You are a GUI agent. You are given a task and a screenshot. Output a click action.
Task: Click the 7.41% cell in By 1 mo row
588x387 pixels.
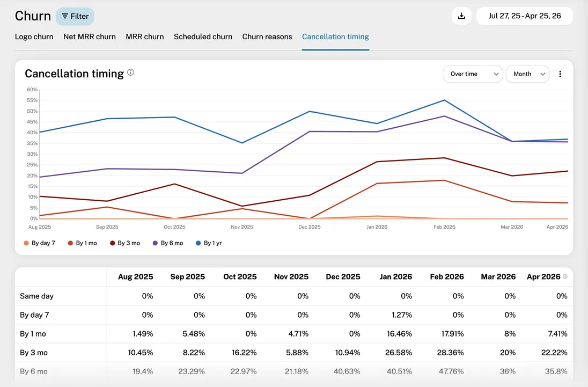557,333
